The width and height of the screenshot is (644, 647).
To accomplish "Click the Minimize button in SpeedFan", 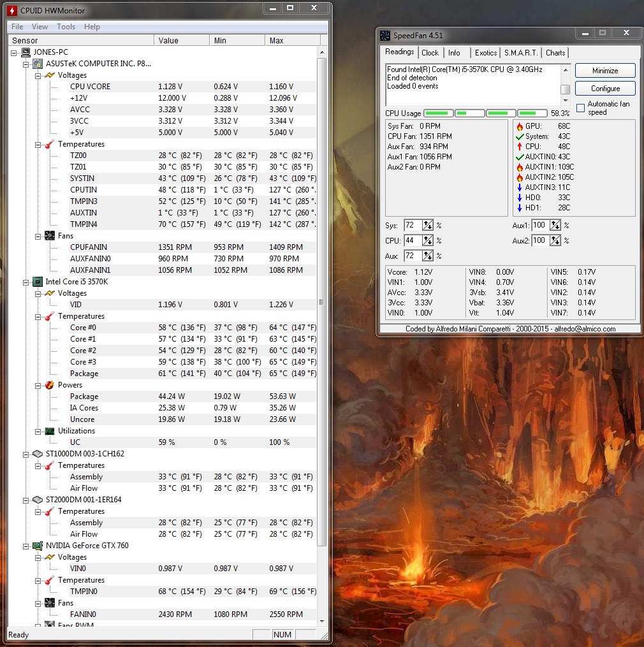I will (x=605, y=71).
